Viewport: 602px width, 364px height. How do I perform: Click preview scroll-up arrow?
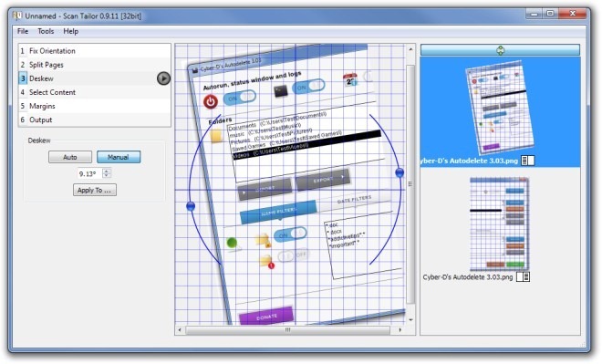410,49
